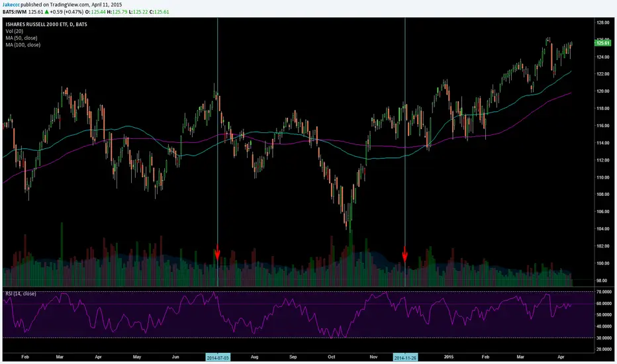Open the Jakeccc author profile link
Screen dimensions: 617x364
point(11,5)
